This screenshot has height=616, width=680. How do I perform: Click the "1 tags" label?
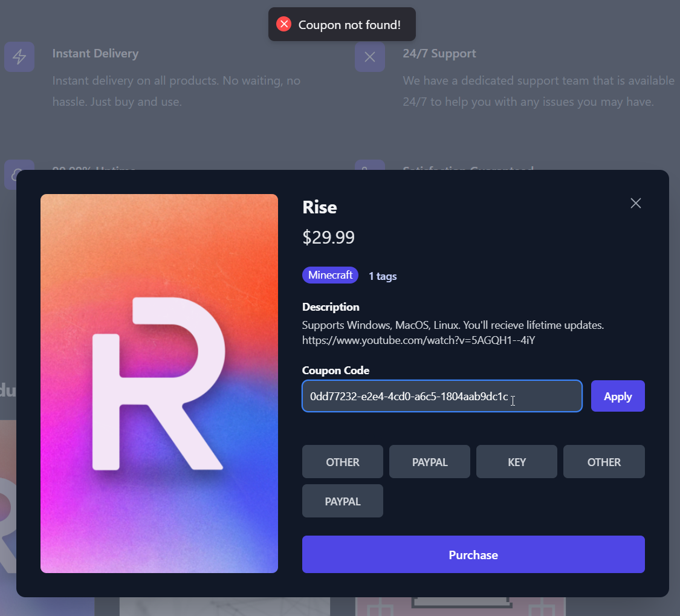(x=383, y=276)
